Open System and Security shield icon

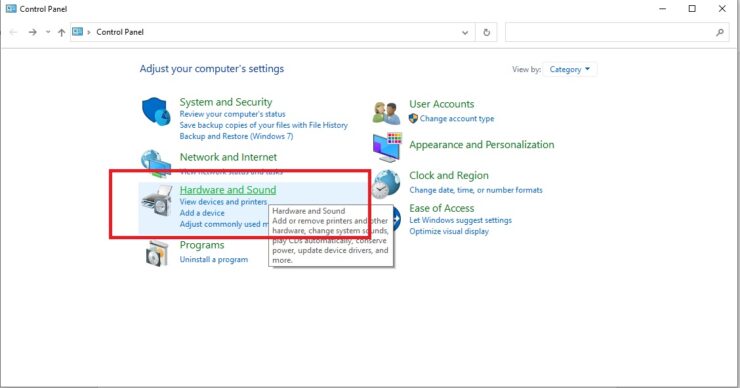click(x=156, y=111)
